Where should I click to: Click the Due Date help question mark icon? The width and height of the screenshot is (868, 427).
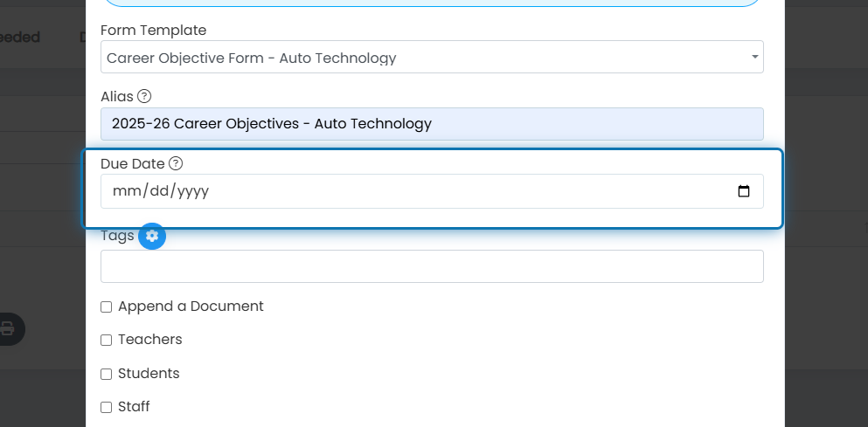click(176, 163)
